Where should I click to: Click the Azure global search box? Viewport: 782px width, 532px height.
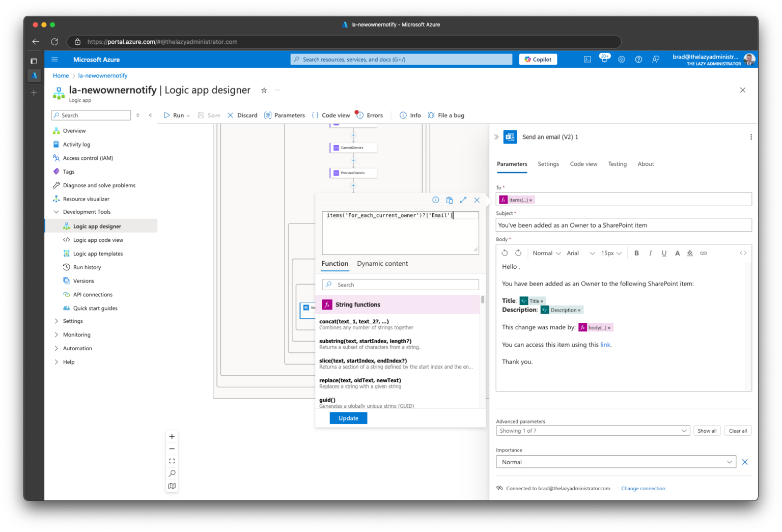click(x=401, y=60)
